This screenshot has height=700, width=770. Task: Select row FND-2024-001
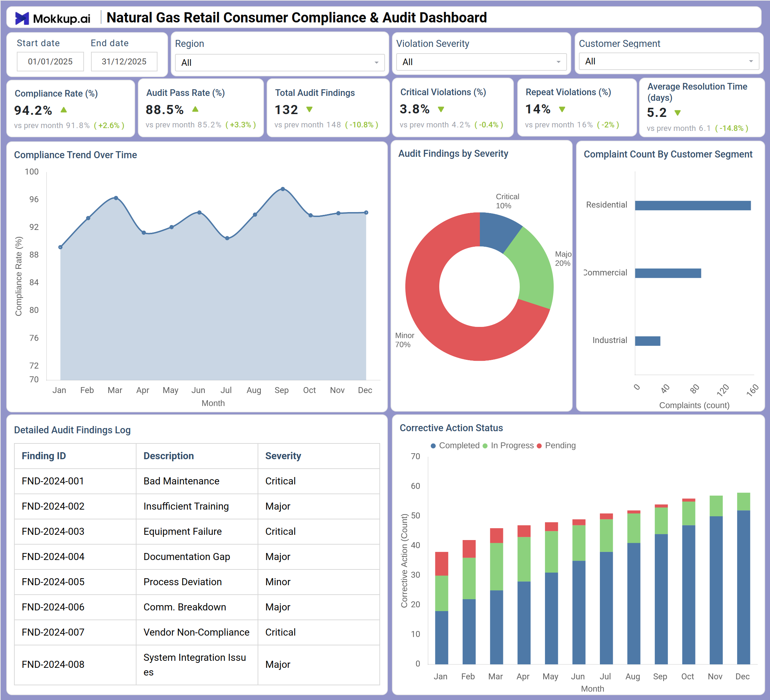tap(197, 481)
